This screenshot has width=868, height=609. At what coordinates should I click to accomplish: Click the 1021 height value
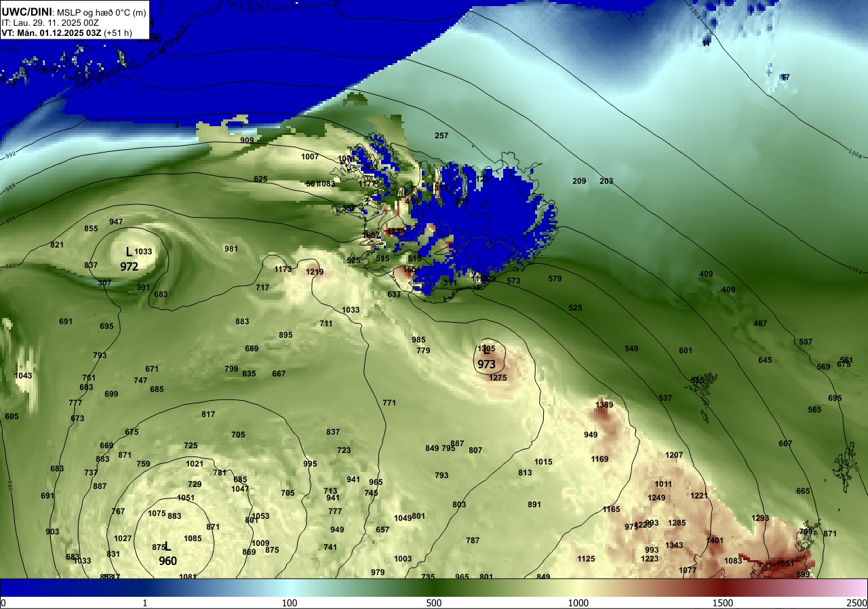pyautogui.click(x=195, y=464)
